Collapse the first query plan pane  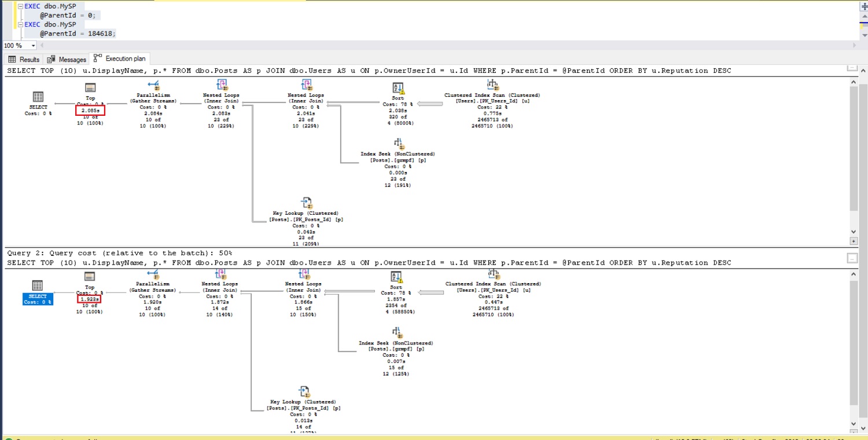point(852,67)
